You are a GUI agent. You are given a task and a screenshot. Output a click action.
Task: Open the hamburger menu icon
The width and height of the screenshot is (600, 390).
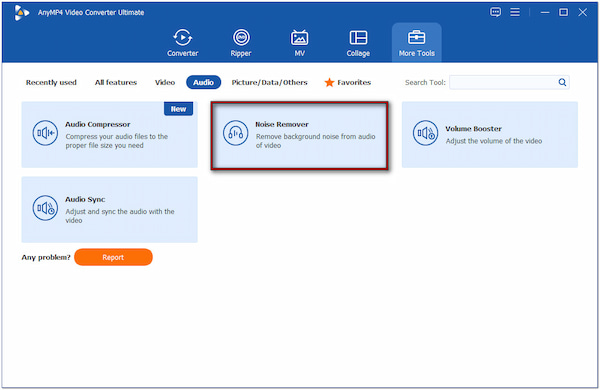tap(515, 12)
